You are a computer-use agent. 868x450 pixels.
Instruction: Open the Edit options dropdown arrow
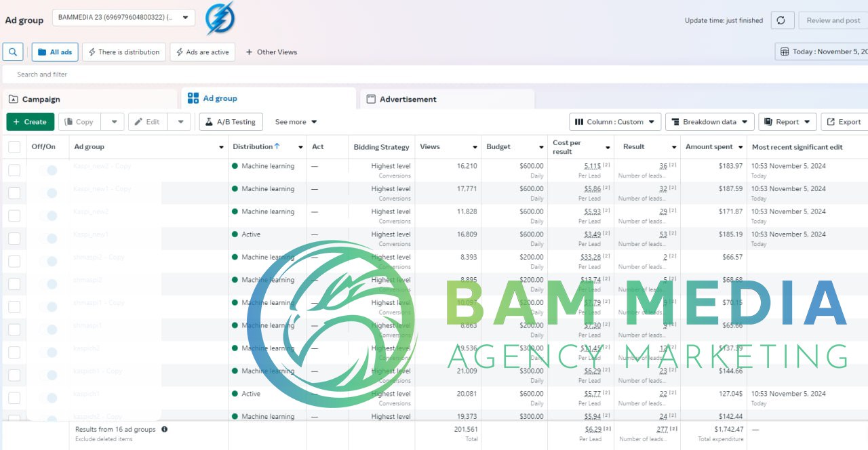coord(179,122)
